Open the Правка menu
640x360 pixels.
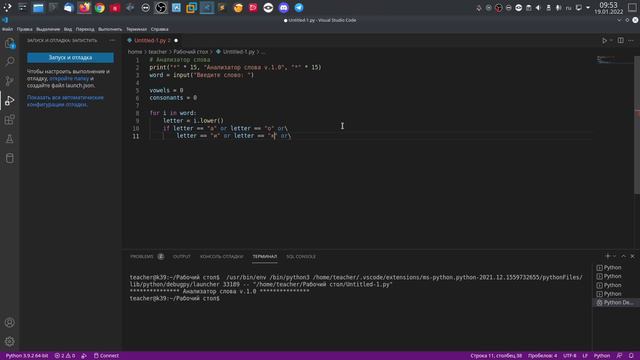[x=24, y=29]
